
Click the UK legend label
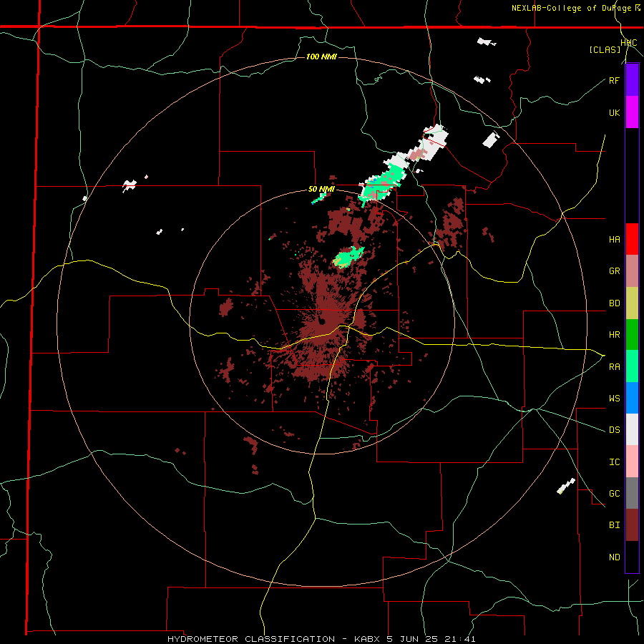coord(615,112)
